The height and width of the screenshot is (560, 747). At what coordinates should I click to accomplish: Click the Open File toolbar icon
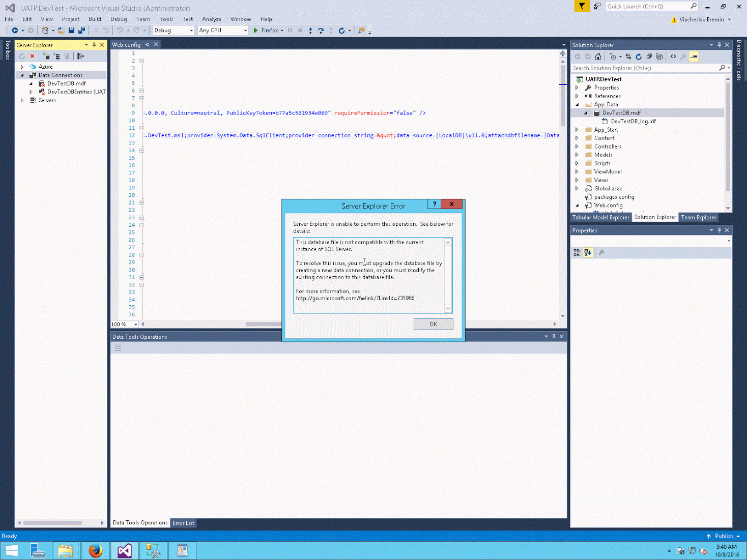point(61,31)
